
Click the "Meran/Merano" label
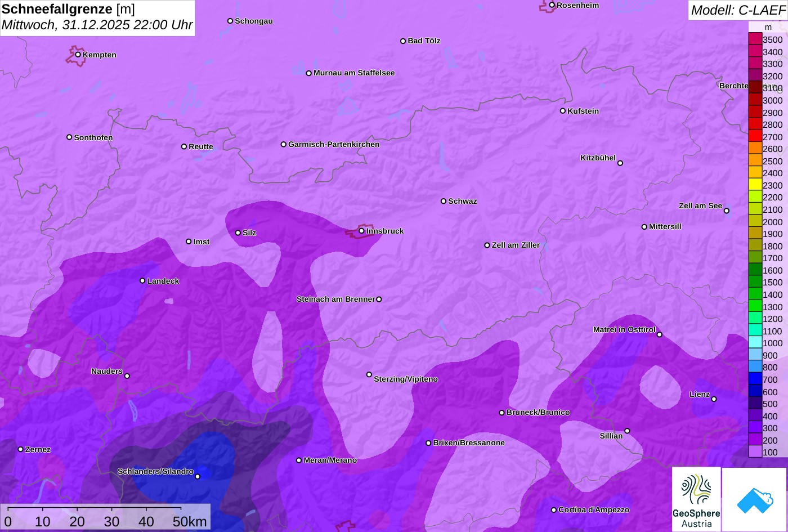tap(330, 460)
